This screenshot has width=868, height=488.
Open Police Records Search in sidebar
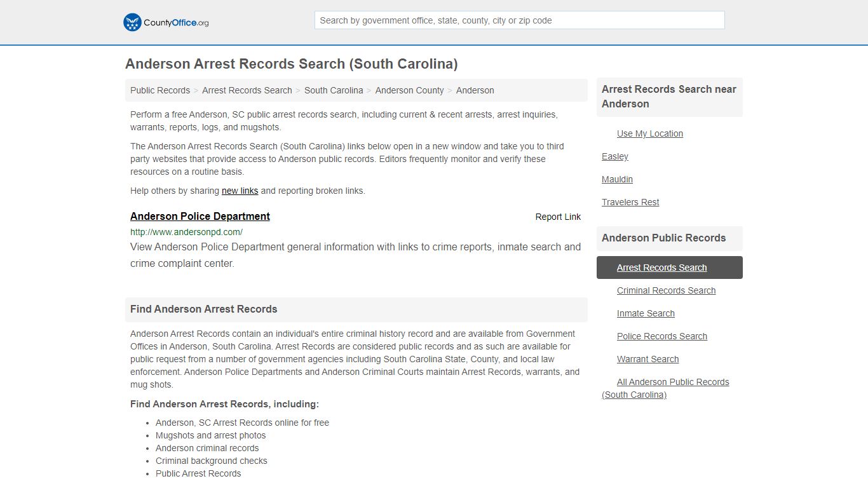pos(662,336)
